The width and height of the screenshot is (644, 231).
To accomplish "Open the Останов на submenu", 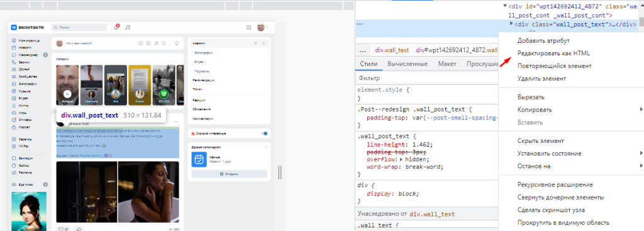I will [x=571, y=166].
